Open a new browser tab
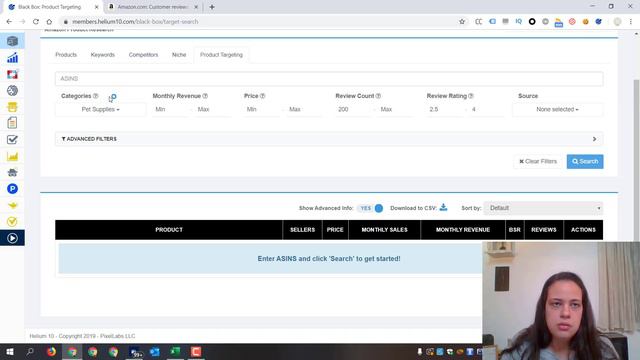Viewport: 640px width, 360px height. coord(212,7)
